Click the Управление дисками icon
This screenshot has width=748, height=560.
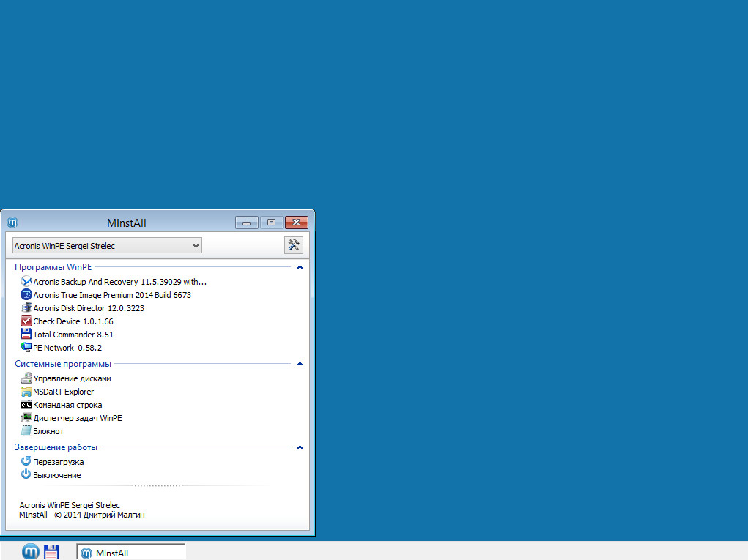click(x=26, y=378)
